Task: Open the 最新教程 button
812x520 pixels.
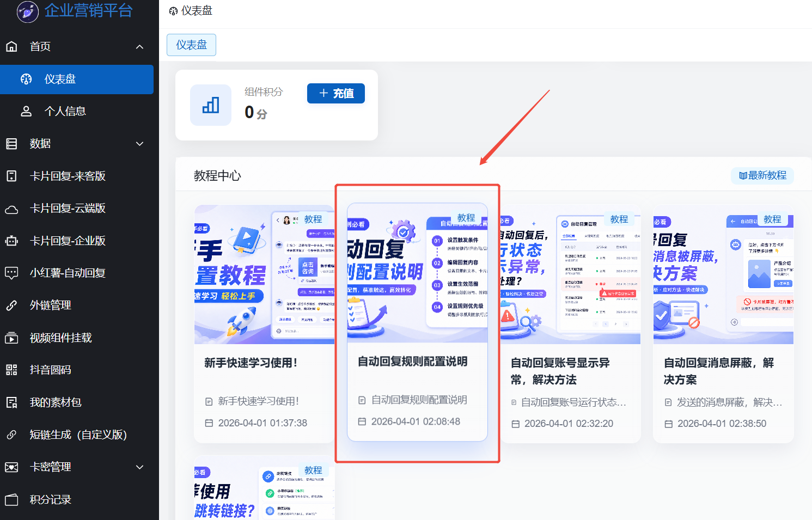Action: coord(762,175)
